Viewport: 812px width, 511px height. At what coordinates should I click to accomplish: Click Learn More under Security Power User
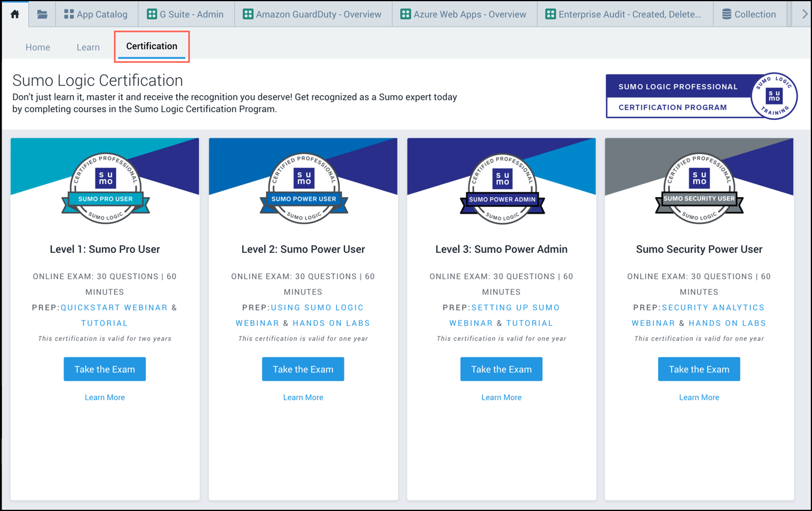[699, 397]
